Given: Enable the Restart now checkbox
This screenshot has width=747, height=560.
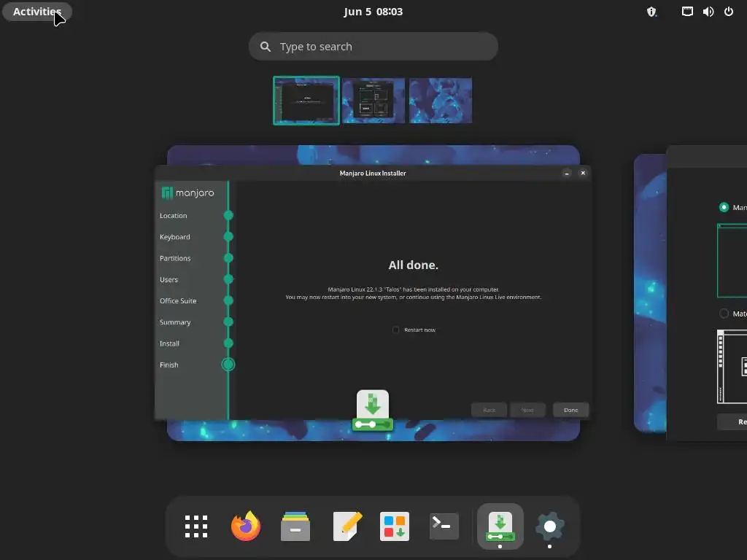Looking at the screenshot, I should click(395, 330).
